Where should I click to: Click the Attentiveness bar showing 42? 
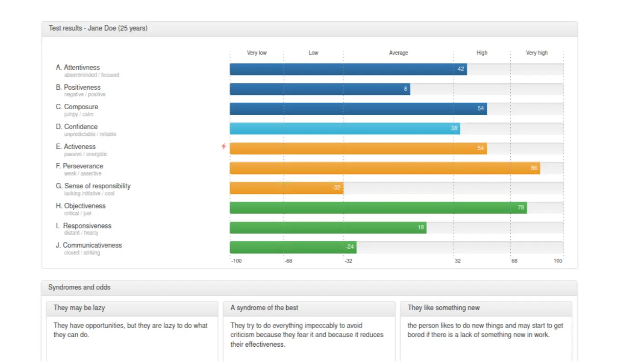tap(348, 69)
